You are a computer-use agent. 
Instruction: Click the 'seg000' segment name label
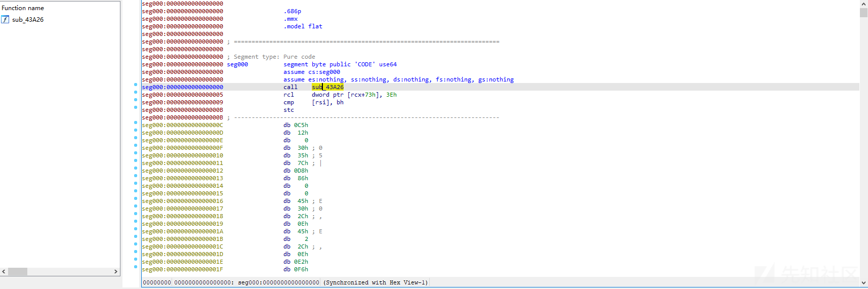click(237, 64)
